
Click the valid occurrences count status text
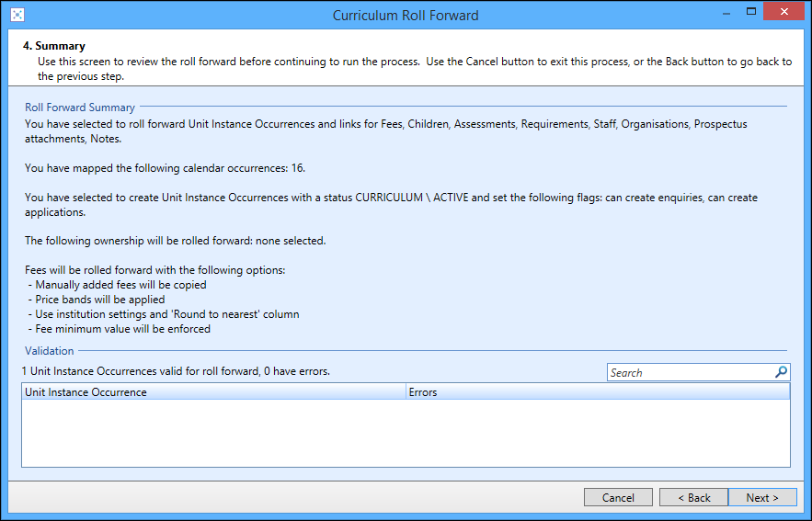(x=176, y=371)
